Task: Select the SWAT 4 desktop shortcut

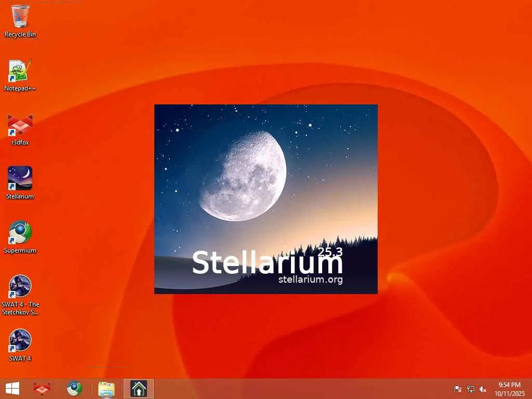Action: click(x=20, y=345)
